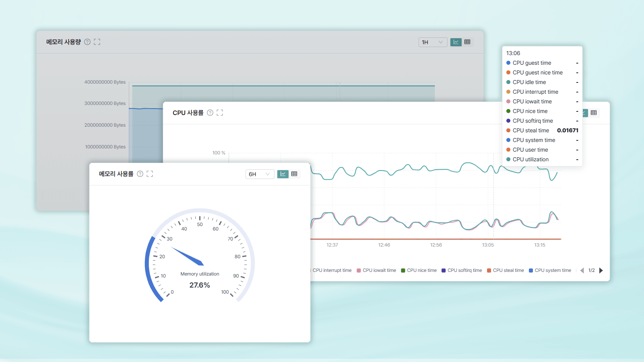Click CPU user time in tooltip
The height and width of the screenshot is (362, 644).
530,150
